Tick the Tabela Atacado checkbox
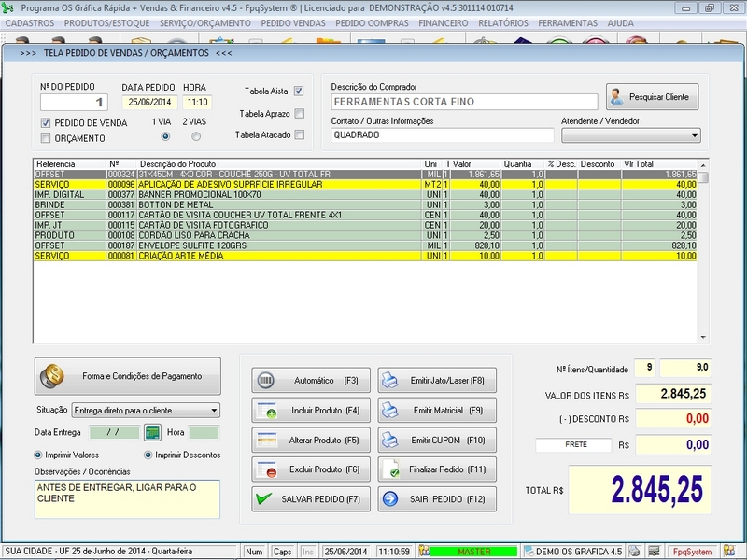747x560 pixels. (299, 135)
